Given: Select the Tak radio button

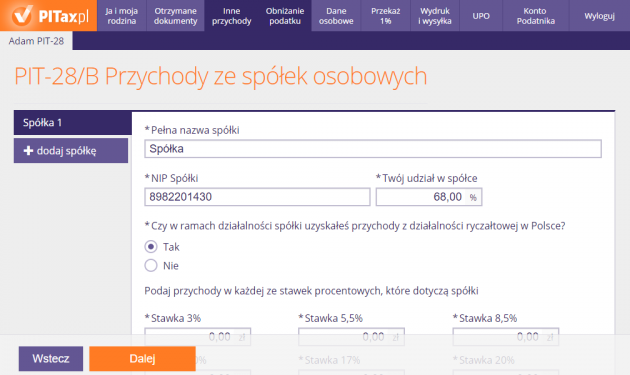Looking at the screenshot, I should click(151, 246).
